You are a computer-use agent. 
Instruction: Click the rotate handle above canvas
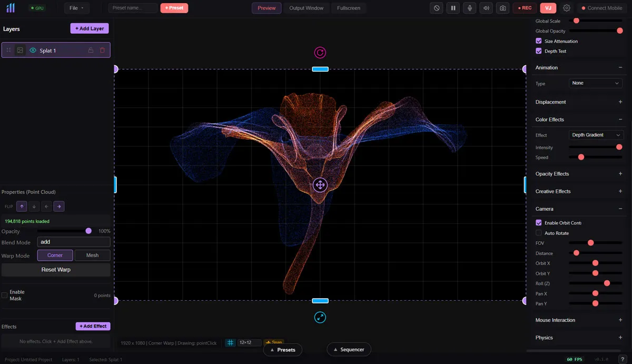tap(320, 52)
